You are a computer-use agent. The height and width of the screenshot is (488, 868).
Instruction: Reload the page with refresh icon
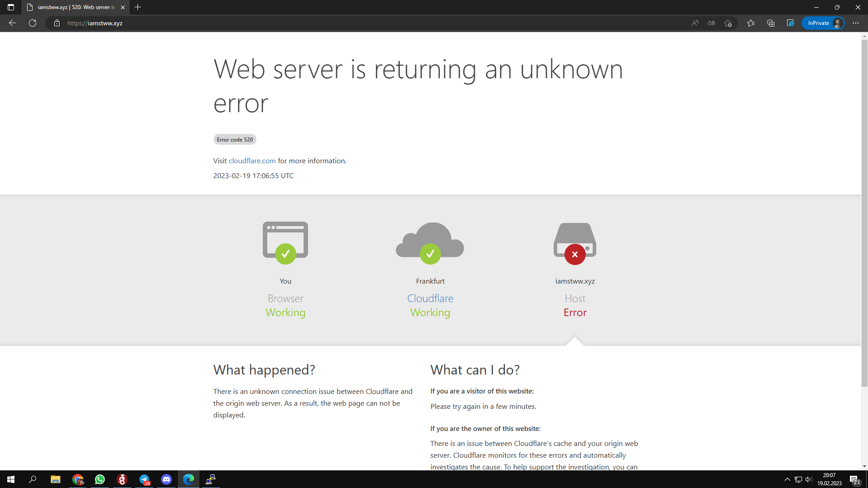33,23
